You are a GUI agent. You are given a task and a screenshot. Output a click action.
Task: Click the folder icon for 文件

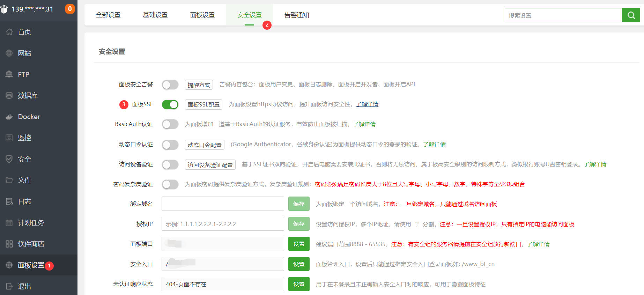pos(9,180)
